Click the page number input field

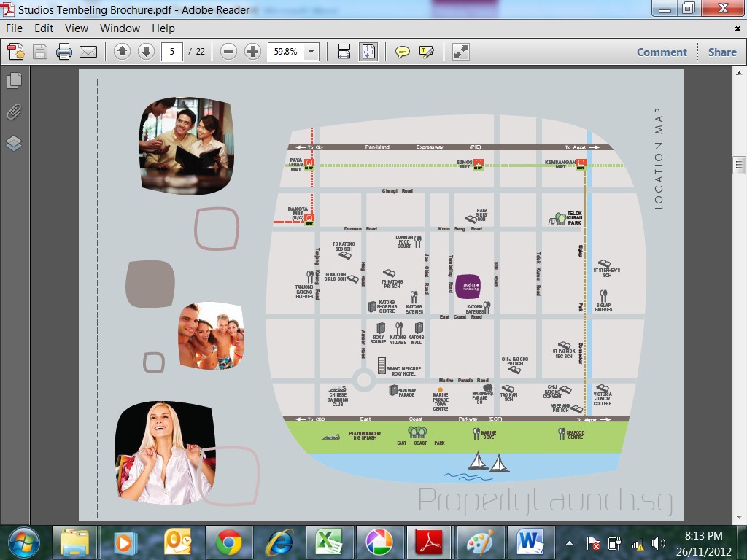pos(172,52)
